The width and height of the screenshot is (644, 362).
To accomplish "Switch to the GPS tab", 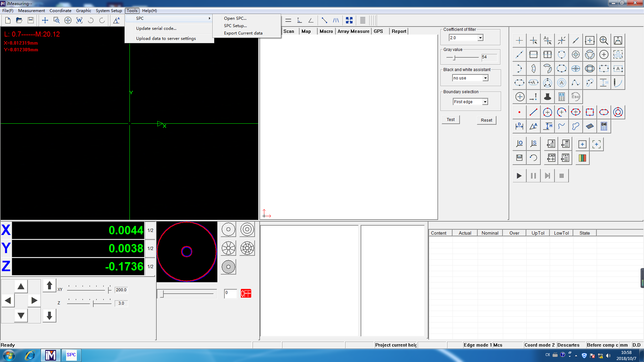I will tap(379, 31).
